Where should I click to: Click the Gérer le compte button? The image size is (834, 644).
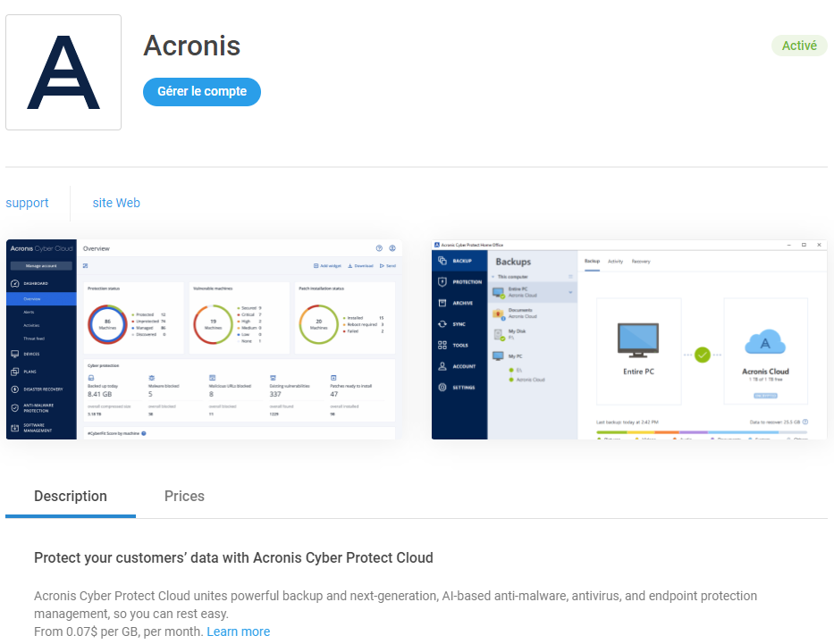(x=202, y=91)
